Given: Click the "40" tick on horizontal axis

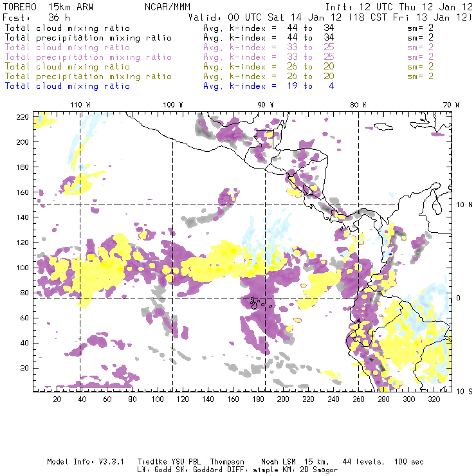Looking at the screenshot, I should (x=82, y=399).
